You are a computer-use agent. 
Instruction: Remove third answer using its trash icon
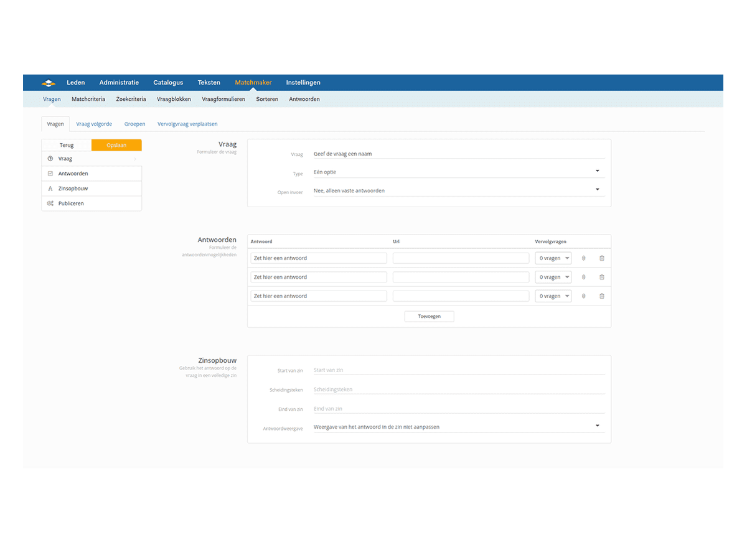601,296
